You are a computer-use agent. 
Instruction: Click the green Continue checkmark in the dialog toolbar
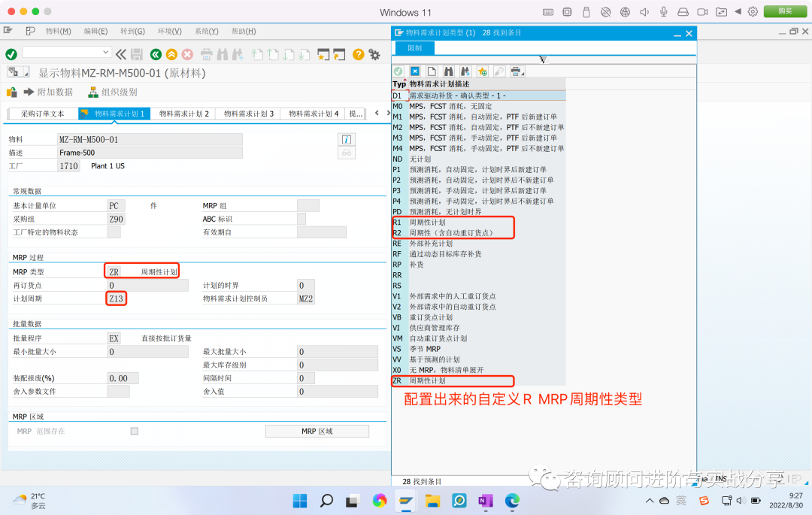coord(397,71)
